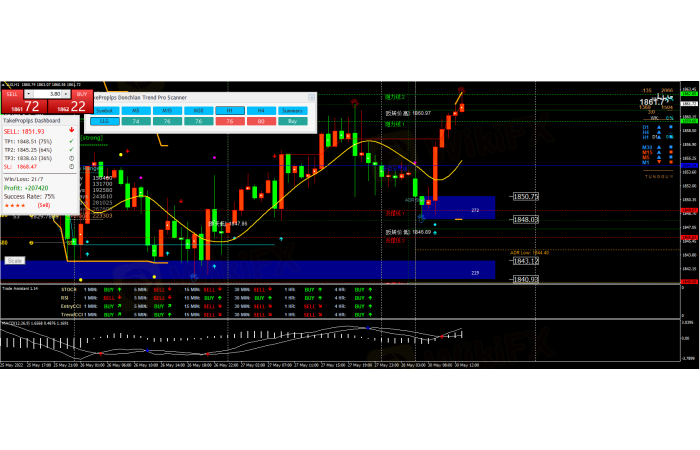Click the 1850.75 price level label
Viewport: 700px width, 450px height.
point(525,197)
